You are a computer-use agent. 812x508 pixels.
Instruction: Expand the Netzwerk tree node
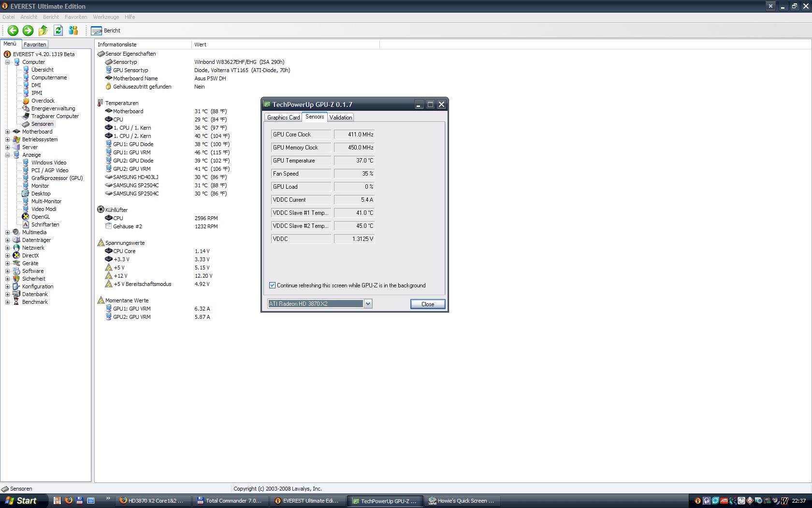[7, 248]
